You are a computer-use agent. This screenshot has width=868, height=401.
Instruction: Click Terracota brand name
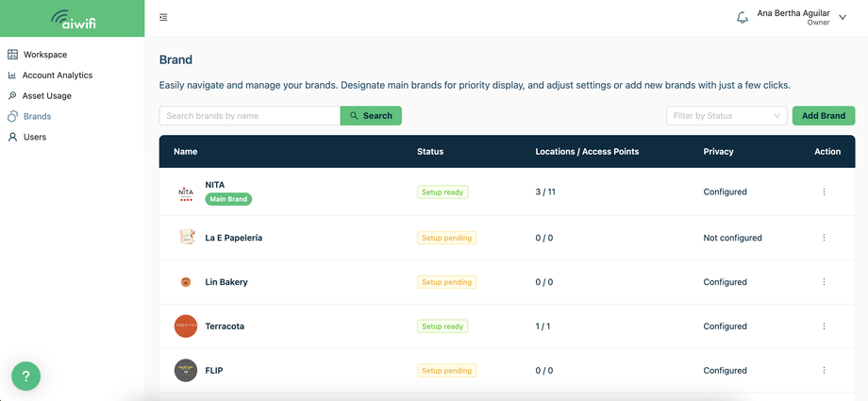[x=225, y=326]
